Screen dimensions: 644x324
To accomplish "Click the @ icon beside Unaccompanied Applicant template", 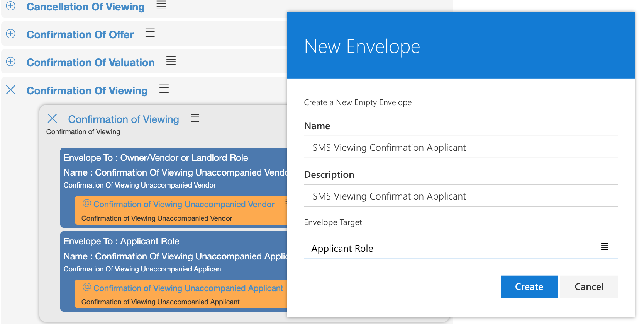I will point(87,287).
